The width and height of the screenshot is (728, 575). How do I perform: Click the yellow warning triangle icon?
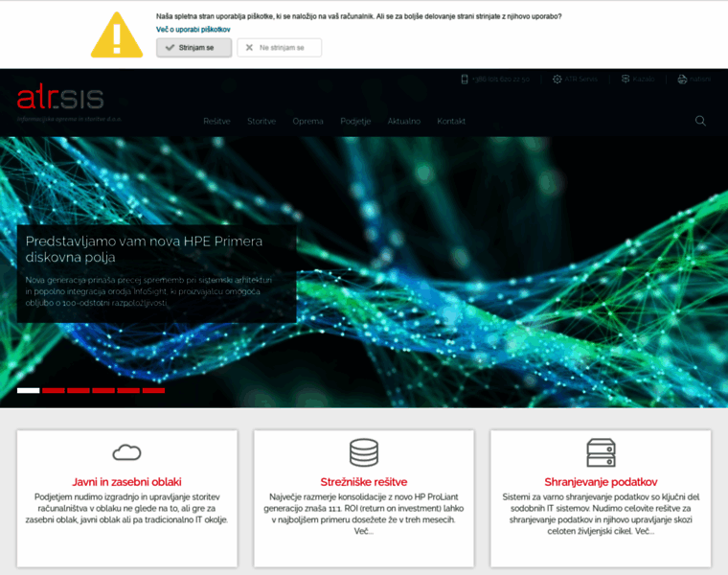117,34
